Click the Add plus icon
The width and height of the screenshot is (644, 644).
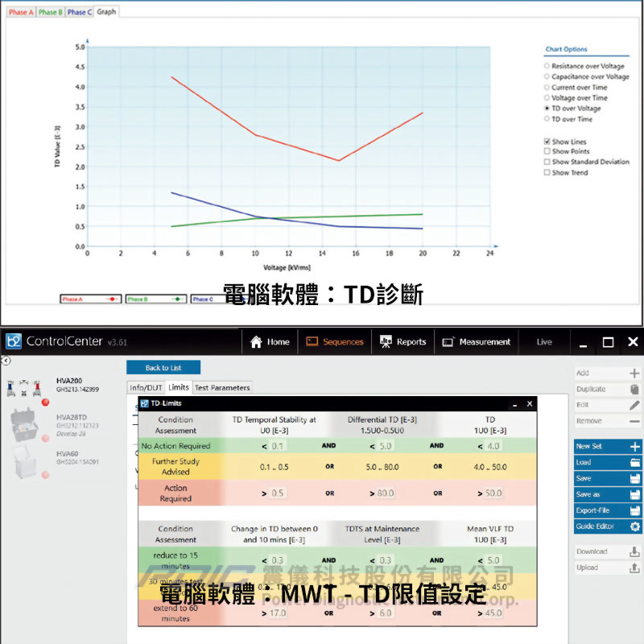tap(634, 373)
